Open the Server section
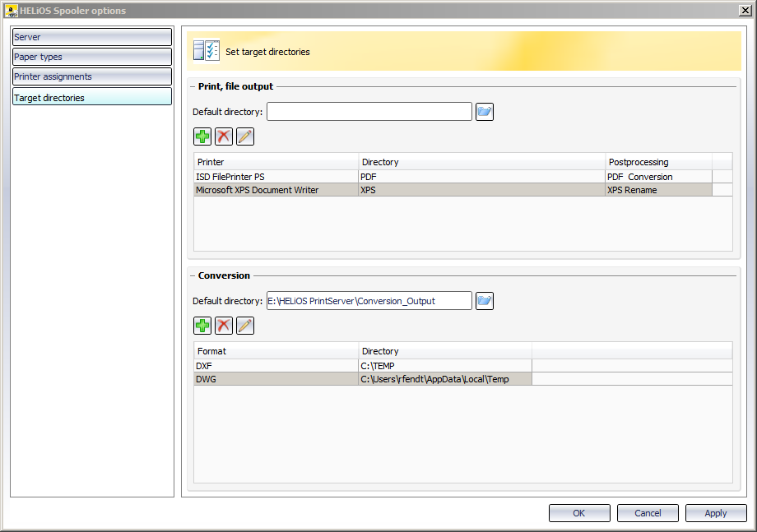This screenshot has height=532, width=757. tap(92, 37)
